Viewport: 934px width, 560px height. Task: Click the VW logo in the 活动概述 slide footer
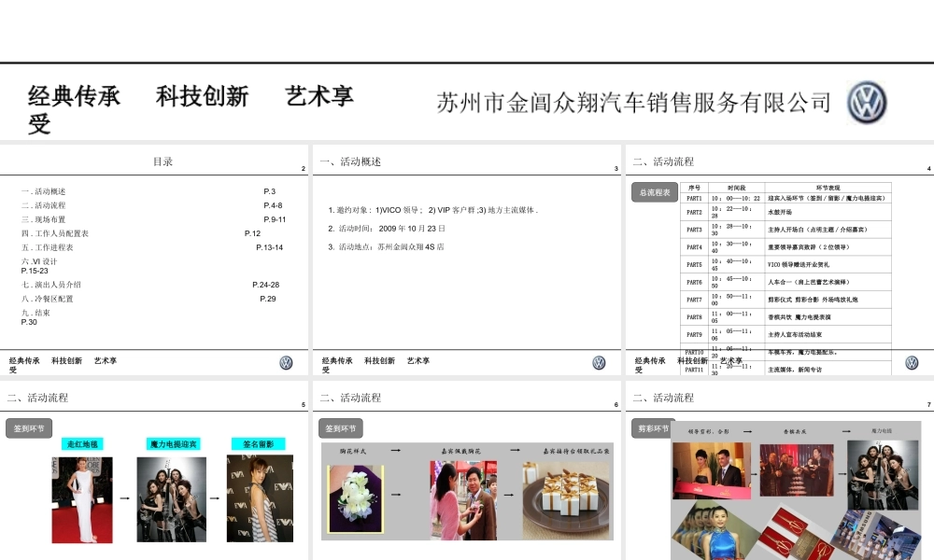599,362
